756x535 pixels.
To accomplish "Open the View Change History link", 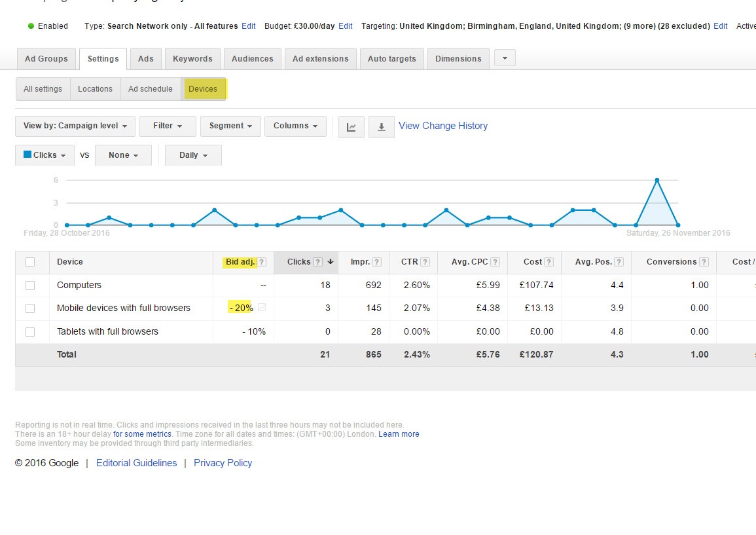I will [443, 126].
